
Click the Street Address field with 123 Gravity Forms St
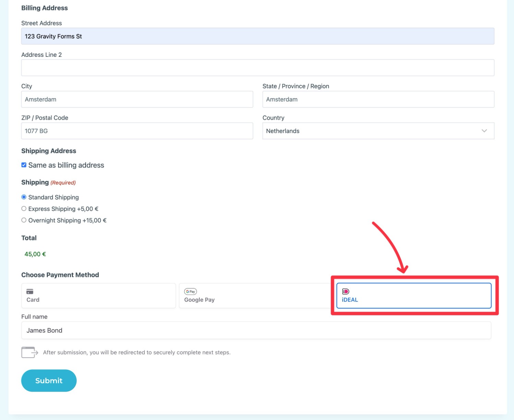[258, 36]
